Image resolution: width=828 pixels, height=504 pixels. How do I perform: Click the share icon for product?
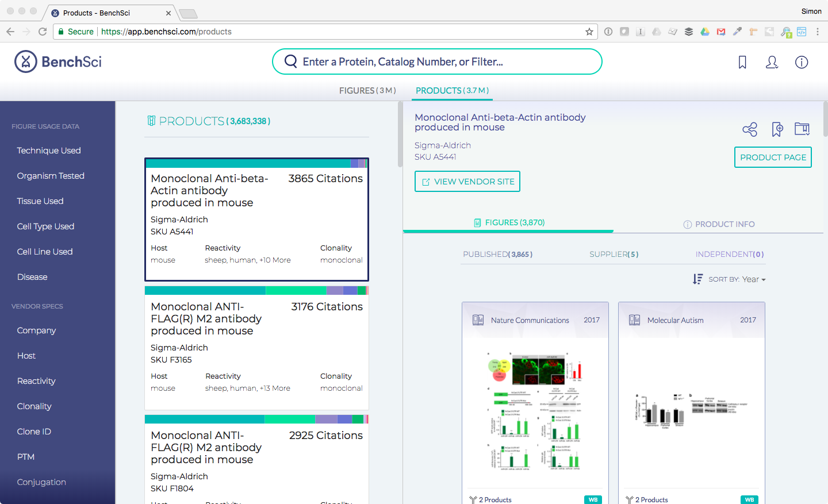coord(750,129)
